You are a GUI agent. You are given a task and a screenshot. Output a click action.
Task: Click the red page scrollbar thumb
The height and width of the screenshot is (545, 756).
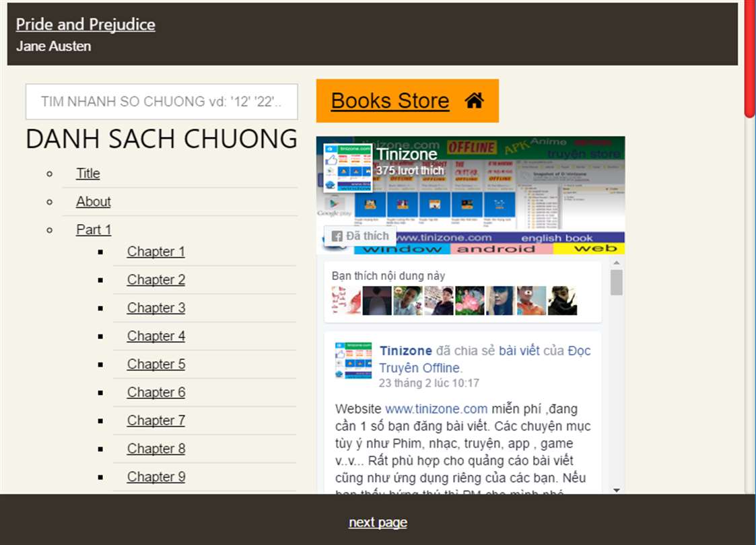click(x=750, y=58)
